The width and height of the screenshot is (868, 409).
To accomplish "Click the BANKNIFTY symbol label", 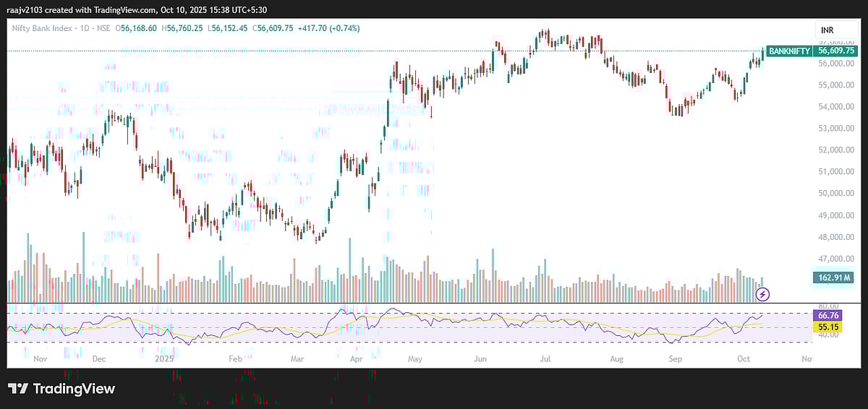I will 788,51.
